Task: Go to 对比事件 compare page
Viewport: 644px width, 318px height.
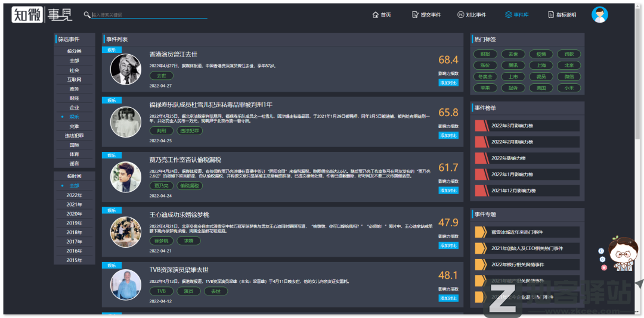Action: (x=471, y=15)
